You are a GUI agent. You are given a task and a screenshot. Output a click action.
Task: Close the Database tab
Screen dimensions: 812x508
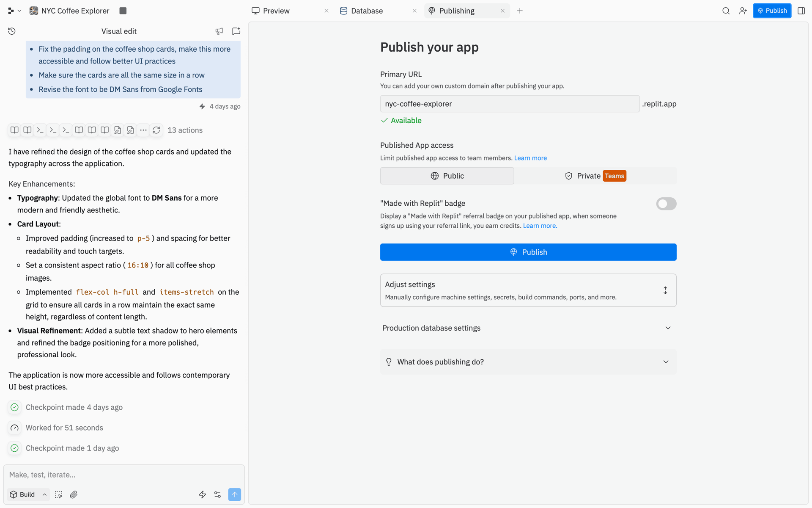[414, 11]
